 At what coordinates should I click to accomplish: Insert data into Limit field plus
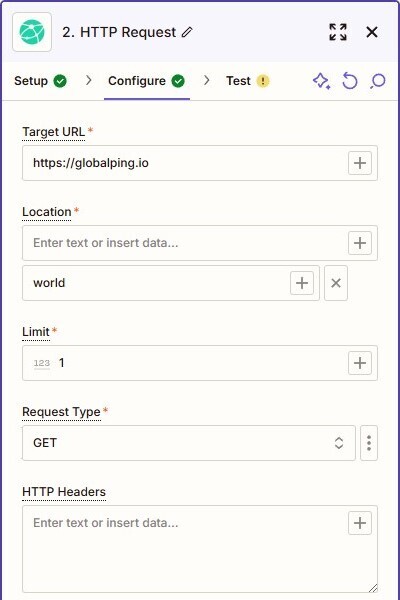point(360,363)
